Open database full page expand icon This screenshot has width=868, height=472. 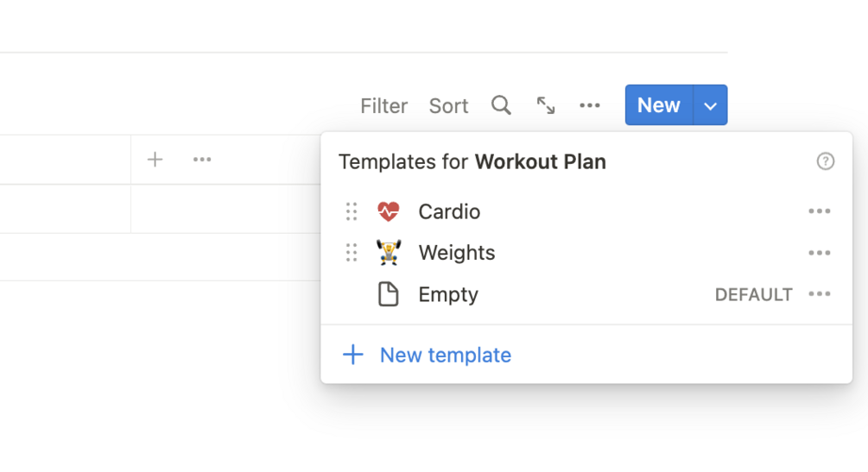pyautogui.click(x=546, y=105)
